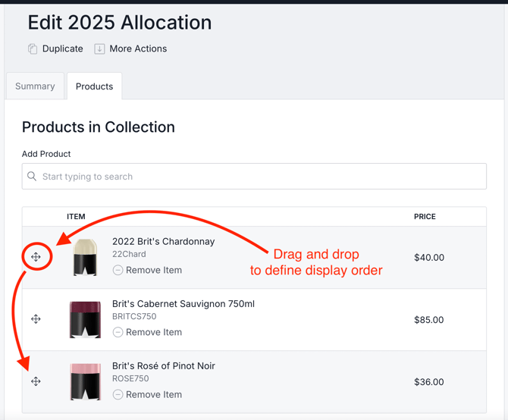This screenshot has height=420, width=508.
Task: Click Remove Item link under BRITCS750
Action: coord(154,332)
